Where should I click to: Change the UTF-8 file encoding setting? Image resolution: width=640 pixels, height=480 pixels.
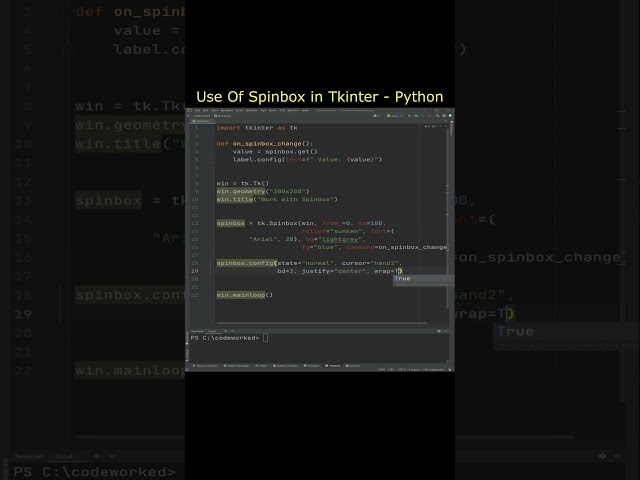click(x=402, y=369)
